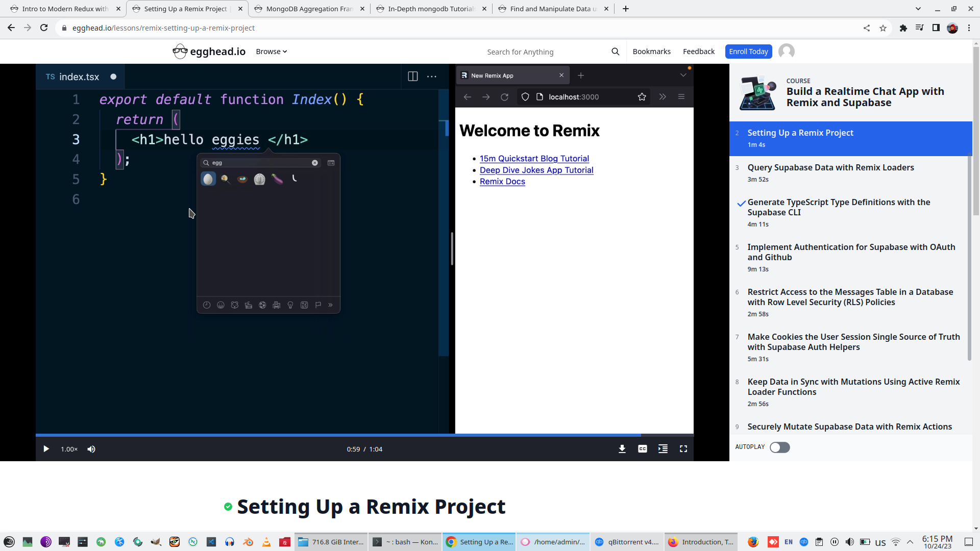Open the user avatar menu
The height and width of the screenshot is (551, 980).
click(786, 52)
